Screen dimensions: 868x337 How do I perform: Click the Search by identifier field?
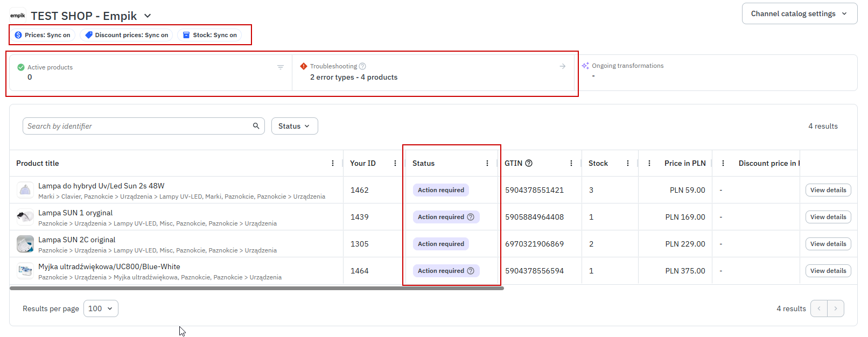(x=137, y=126)
